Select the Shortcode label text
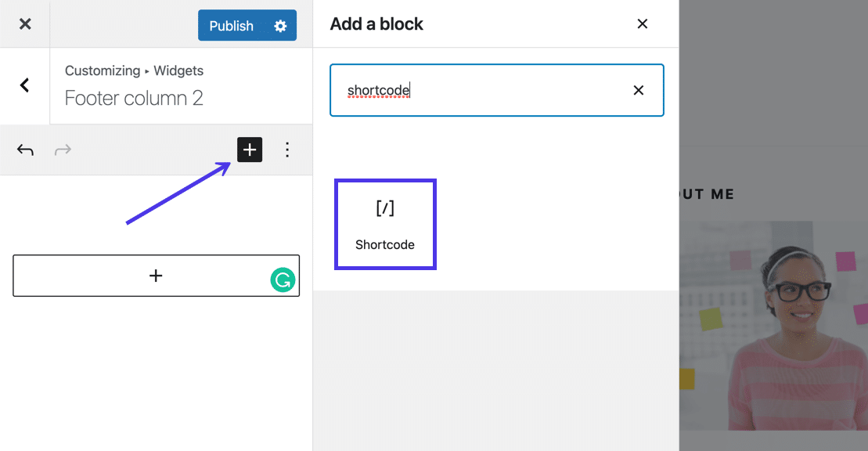Viewport: 868px width, 451px height. (385, 244)
